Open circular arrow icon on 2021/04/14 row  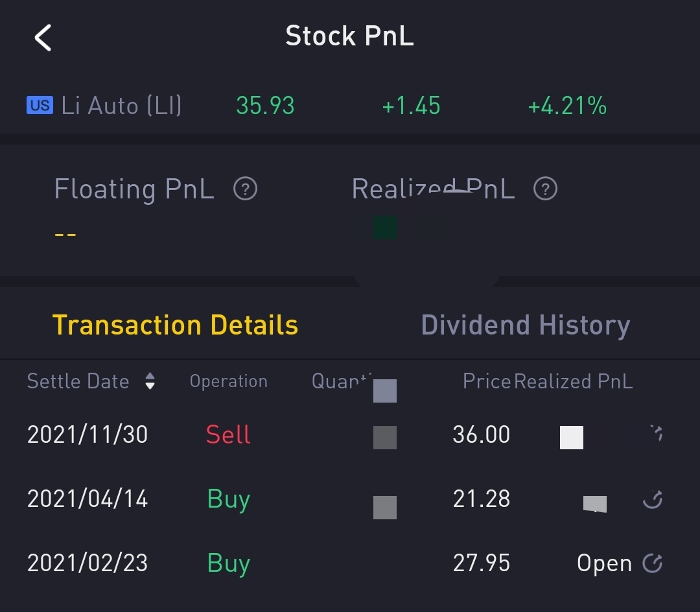652,499
